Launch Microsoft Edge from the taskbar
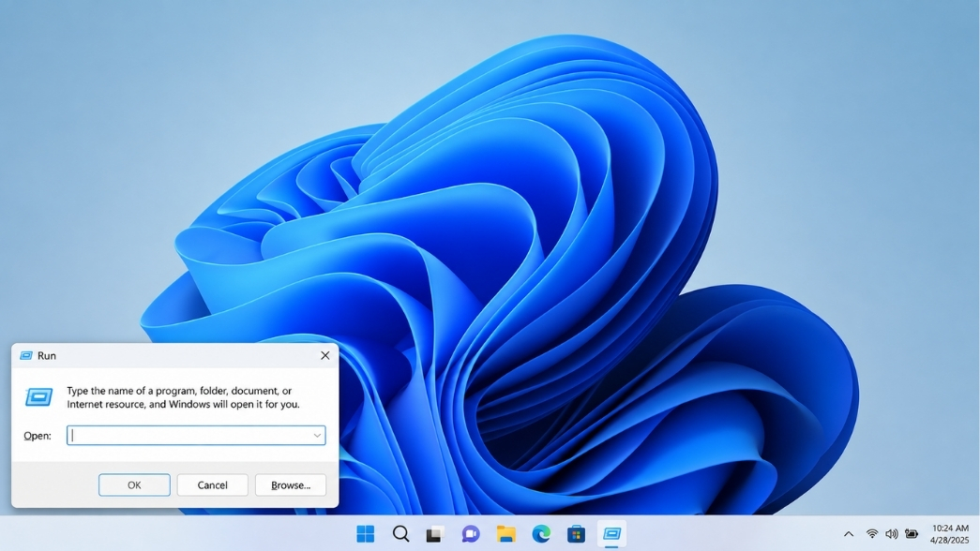Screen dimensions: 980x551 click(541, 533)
